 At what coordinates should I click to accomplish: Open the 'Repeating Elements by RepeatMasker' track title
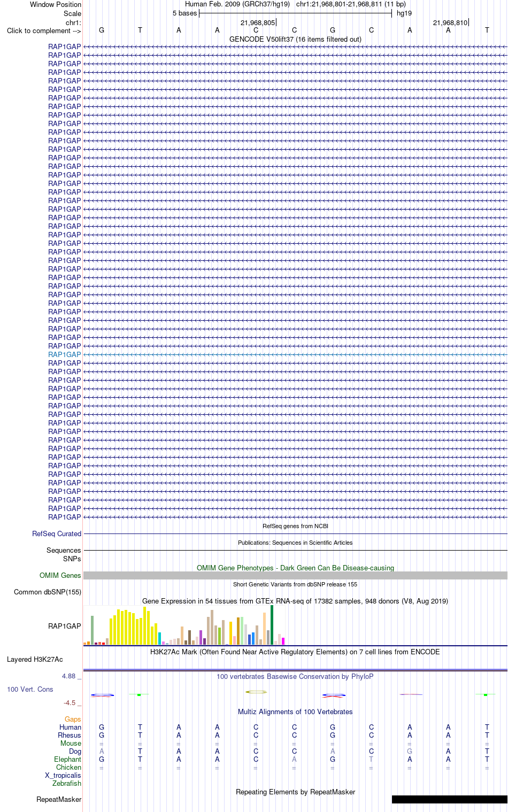(295, 792)
